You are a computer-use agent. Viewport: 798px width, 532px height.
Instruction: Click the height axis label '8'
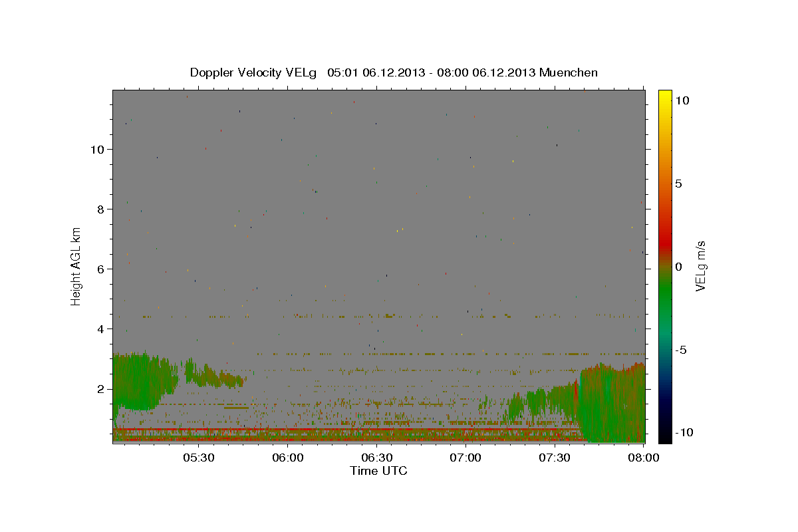(x=101, y=209)
